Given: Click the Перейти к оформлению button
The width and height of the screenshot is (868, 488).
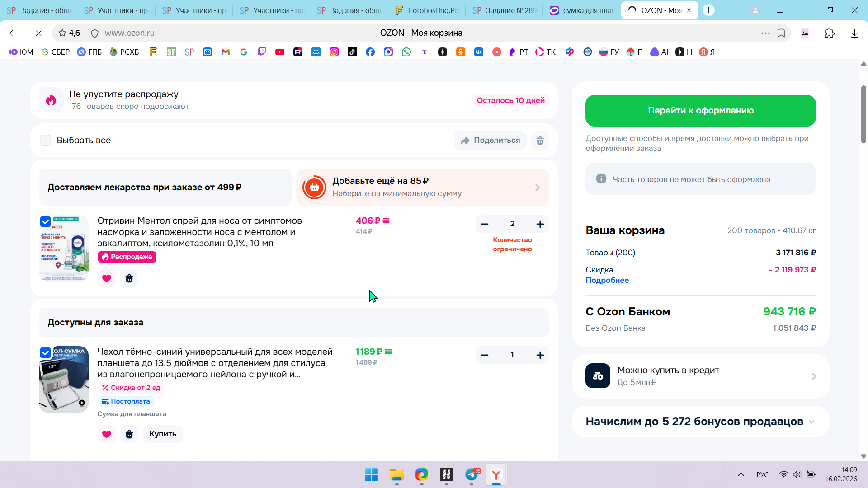Looking at the screenshot, I should coord(700,111).
